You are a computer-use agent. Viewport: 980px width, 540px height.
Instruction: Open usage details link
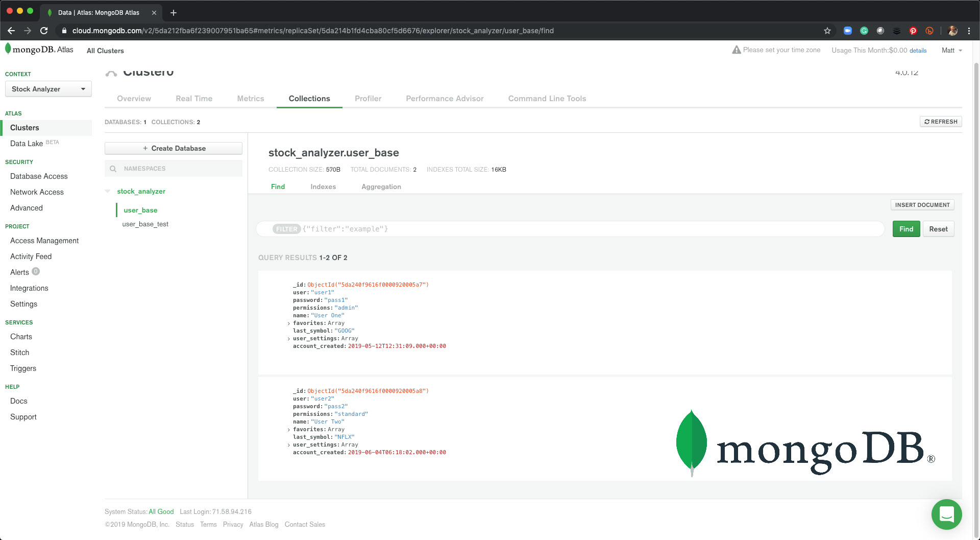coord(918,51)
